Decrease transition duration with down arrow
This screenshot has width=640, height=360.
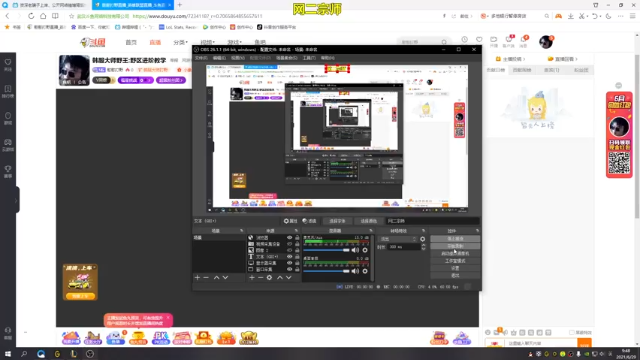pyautogui.click(x=423, y=249)
